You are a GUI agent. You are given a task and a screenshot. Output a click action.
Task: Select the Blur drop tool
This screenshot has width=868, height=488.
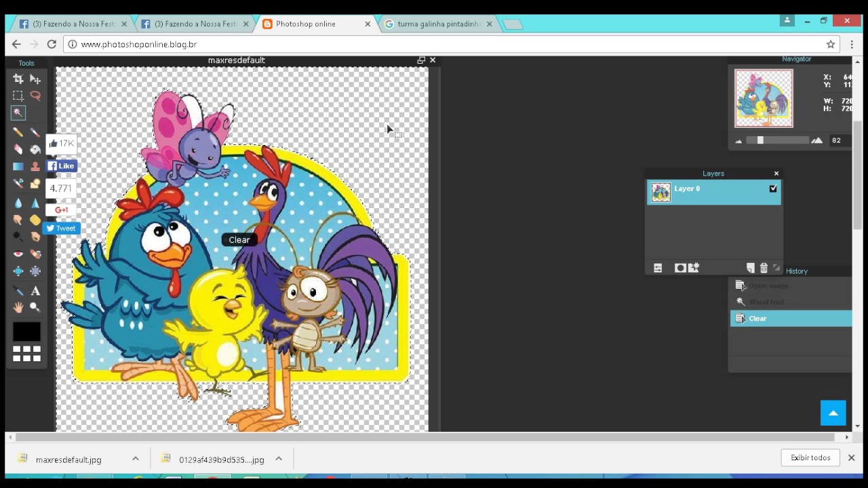18,203
